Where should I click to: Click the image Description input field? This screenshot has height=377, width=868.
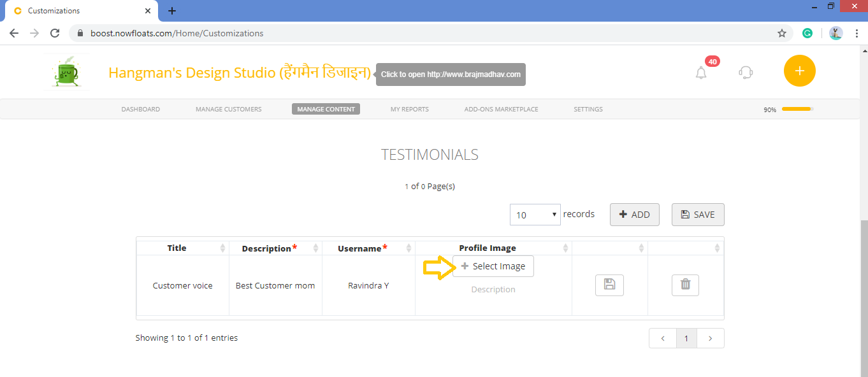tap(493, 289)
